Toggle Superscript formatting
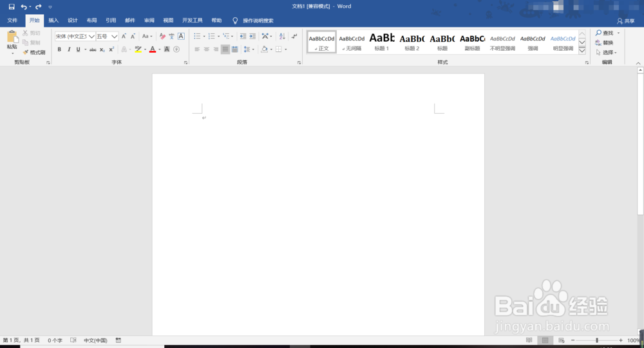 [x=111, y=50]
